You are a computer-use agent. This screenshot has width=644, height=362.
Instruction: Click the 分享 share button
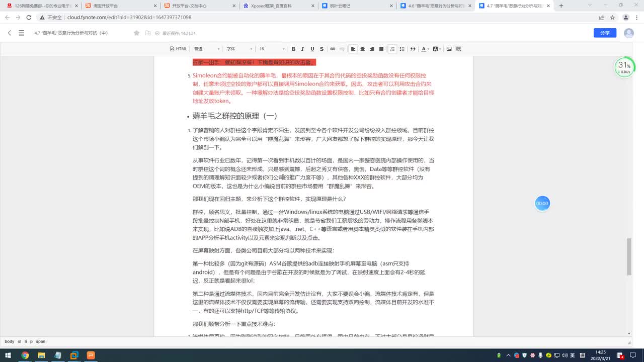tap(605, 33)
